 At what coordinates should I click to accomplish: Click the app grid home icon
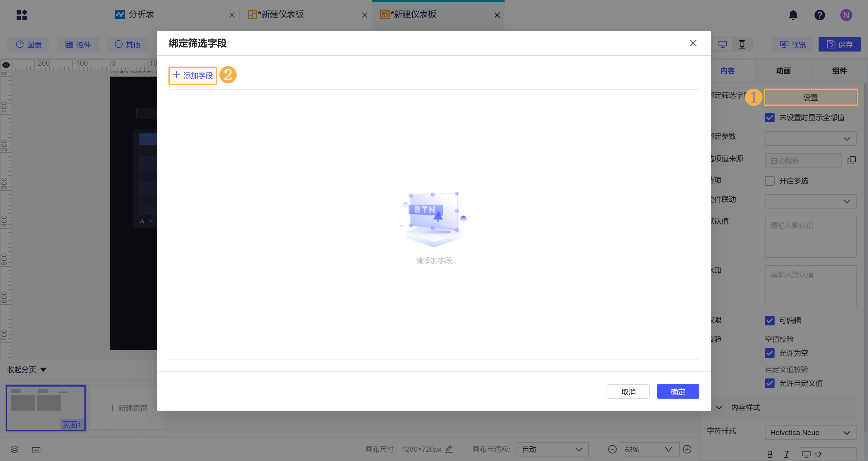click(x=22, y=15)
